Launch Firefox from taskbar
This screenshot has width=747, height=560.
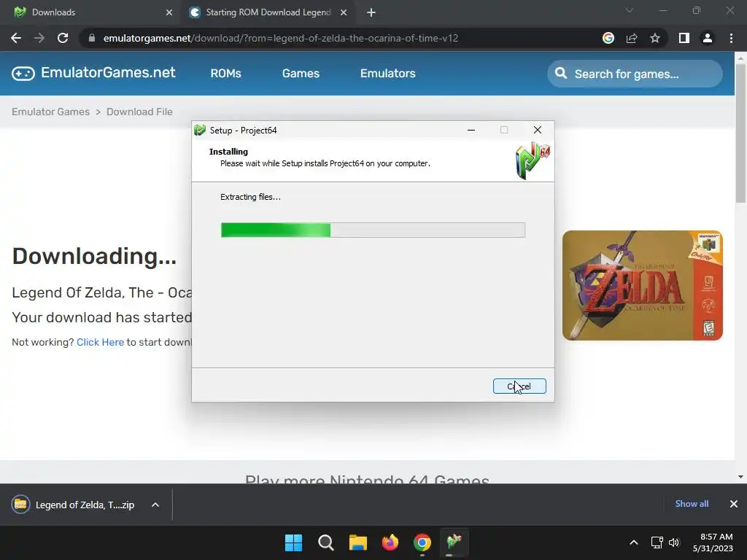point(390,542)
